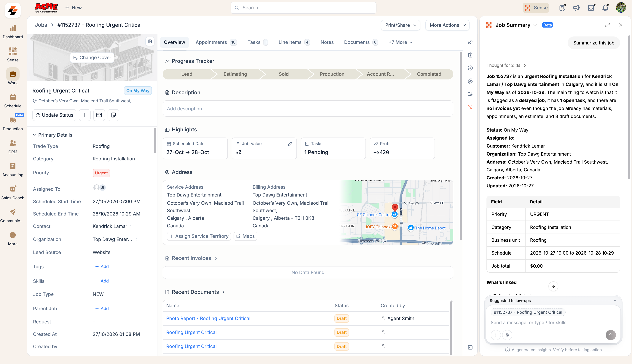Select the Production stage in Progress Tracker
This screenshot has width=632, height=364.
coord(332,74)
